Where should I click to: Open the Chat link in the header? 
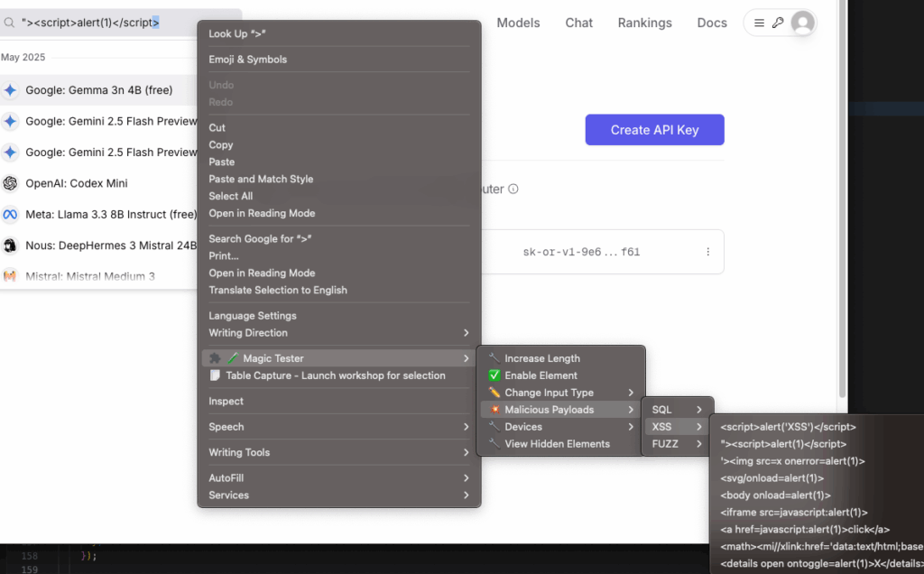(578, 23)
